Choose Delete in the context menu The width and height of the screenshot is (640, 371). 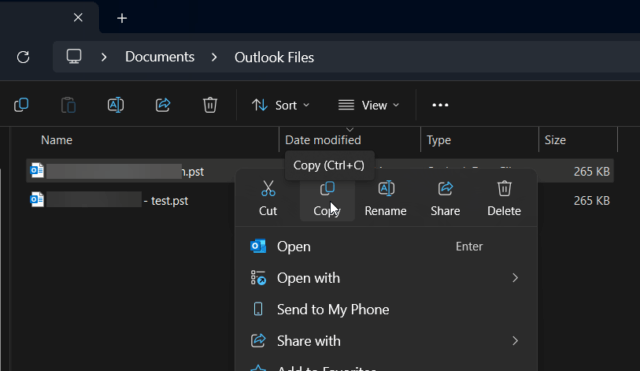click(504, 198)
